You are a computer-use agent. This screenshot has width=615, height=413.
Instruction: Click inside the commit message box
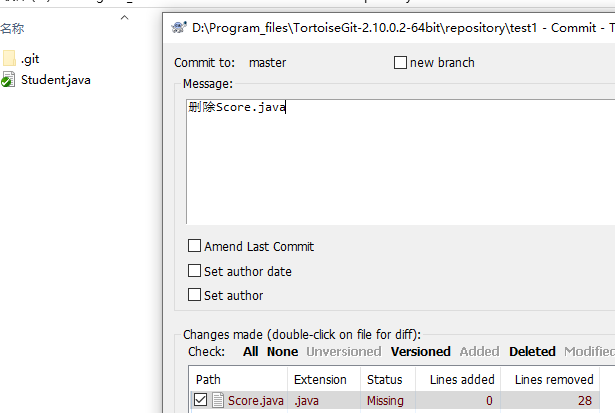pyautogui.click(x=400, y=162)
